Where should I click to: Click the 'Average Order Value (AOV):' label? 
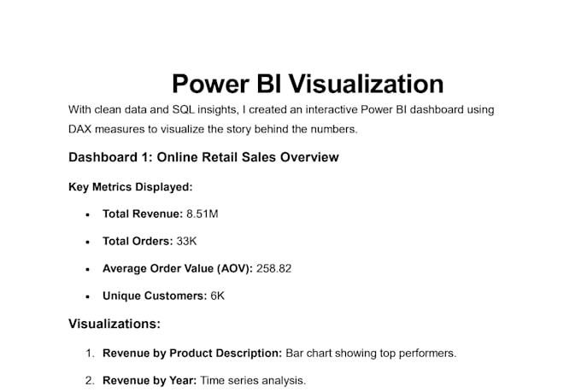click(x=178, y=268)
